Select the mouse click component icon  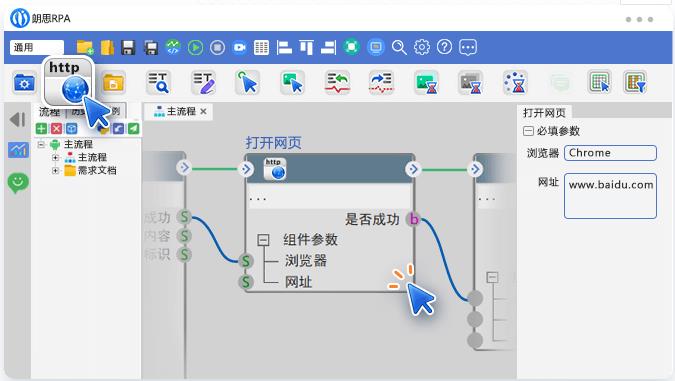click(248, 82)
